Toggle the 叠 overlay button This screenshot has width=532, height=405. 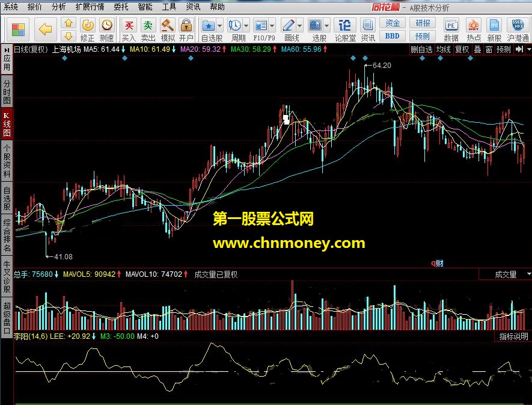pos(478,49)
